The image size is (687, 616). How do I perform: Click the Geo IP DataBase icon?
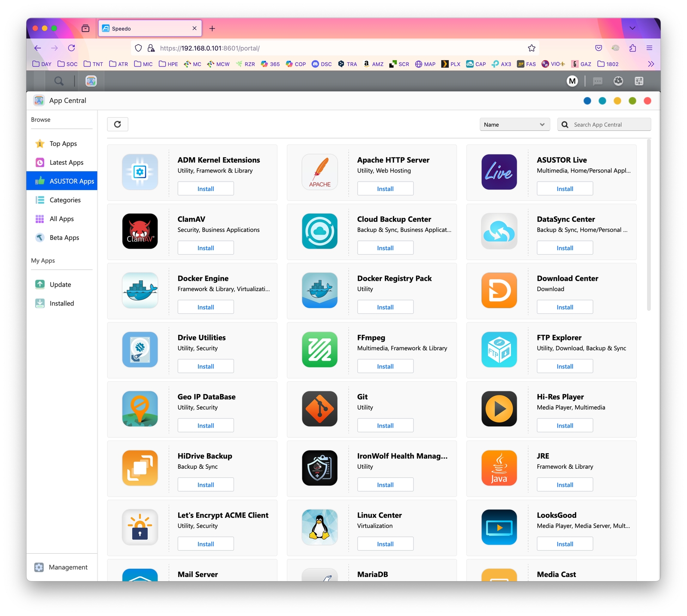140,409
